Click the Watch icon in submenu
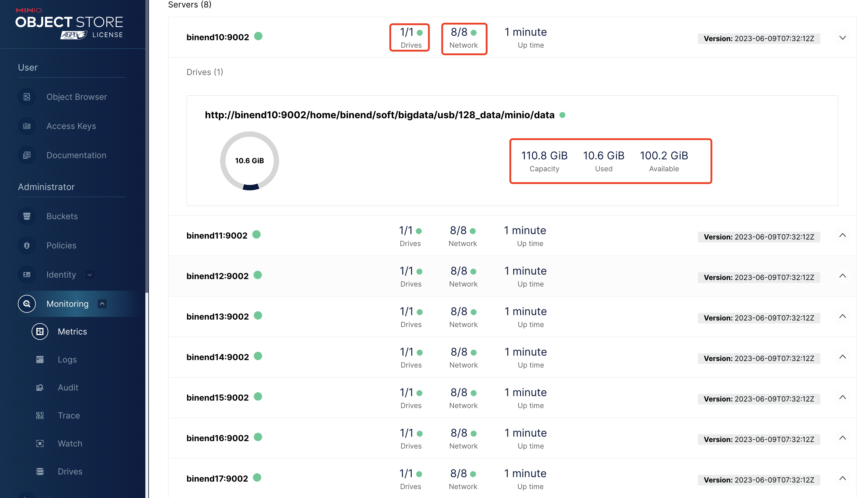 coord(40,443)
